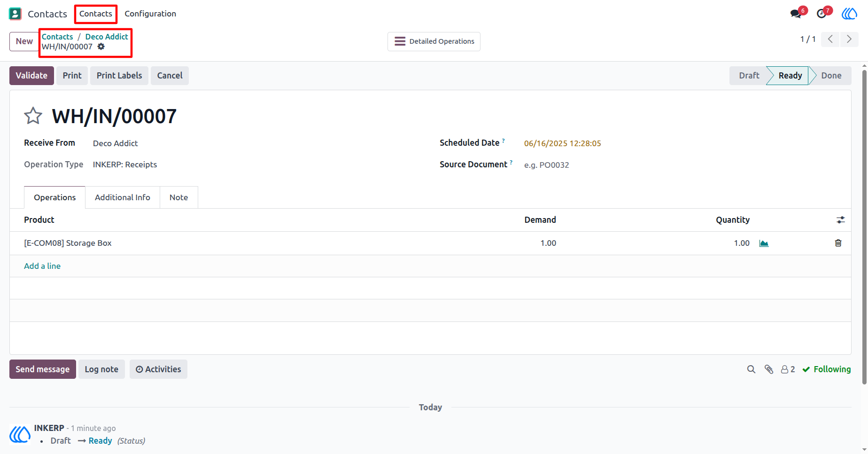868x454 pixels.
Task: Click the Validate button
Action: pyautogui.click(x=31, y=76)
